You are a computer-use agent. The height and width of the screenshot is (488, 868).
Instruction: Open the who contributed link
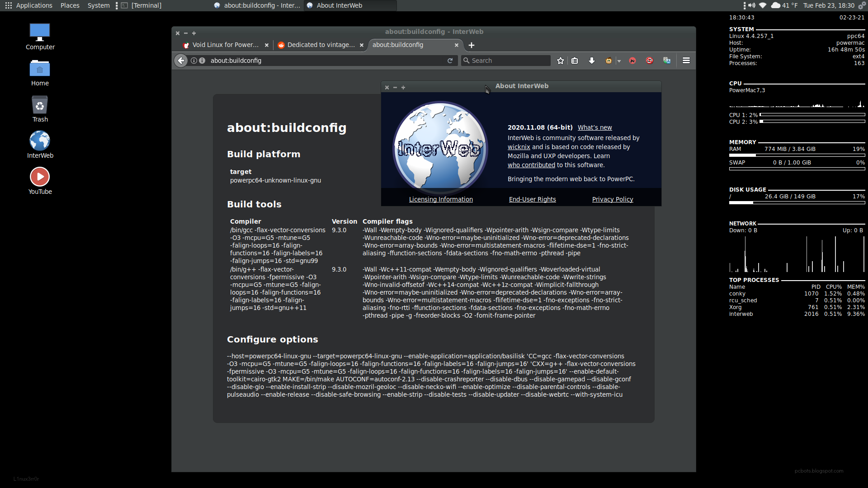coord(531,165)
